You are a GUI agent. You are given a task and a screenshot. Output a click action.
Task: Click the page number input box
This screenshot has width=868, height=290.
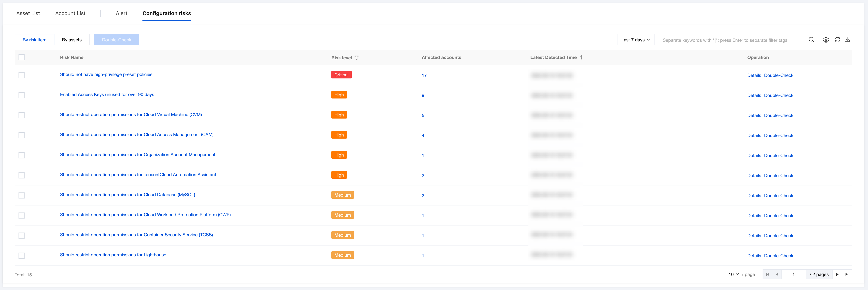click(793, 274)
